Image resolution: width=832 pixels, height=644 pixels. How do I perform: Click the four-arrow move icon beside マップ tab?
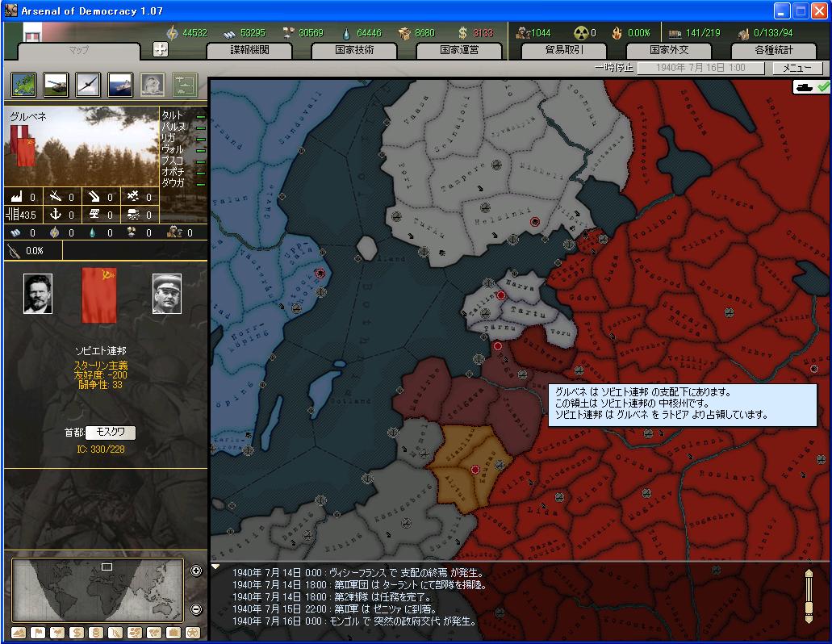pyautogui.click(x=160, y=50)
